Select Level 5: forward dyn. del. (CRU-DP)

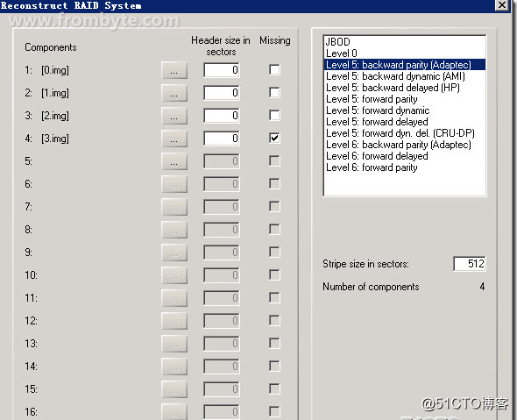[405, 133]
